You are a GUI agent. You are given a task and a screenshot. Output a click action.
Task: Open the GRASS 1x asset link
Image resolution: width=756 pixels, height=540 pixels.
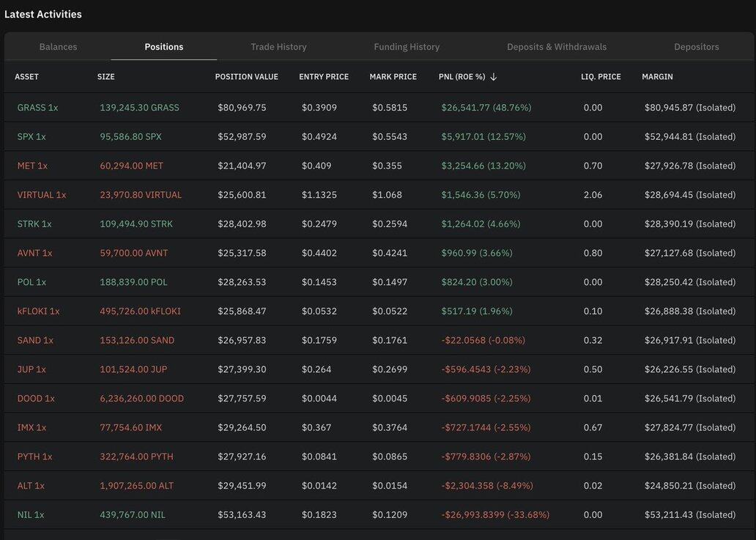coord(37,108)
